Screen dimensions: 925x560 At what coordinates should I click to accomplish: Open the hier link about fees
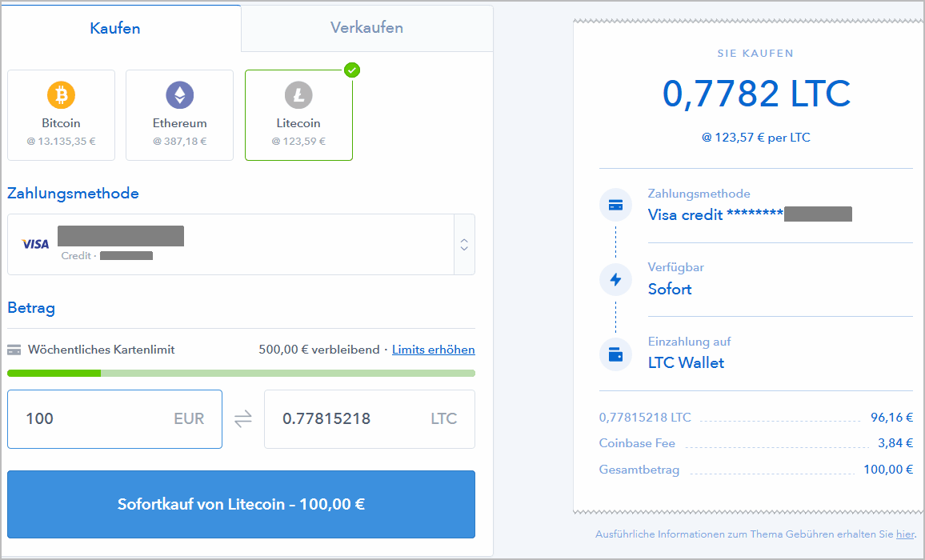click(905, 534)
